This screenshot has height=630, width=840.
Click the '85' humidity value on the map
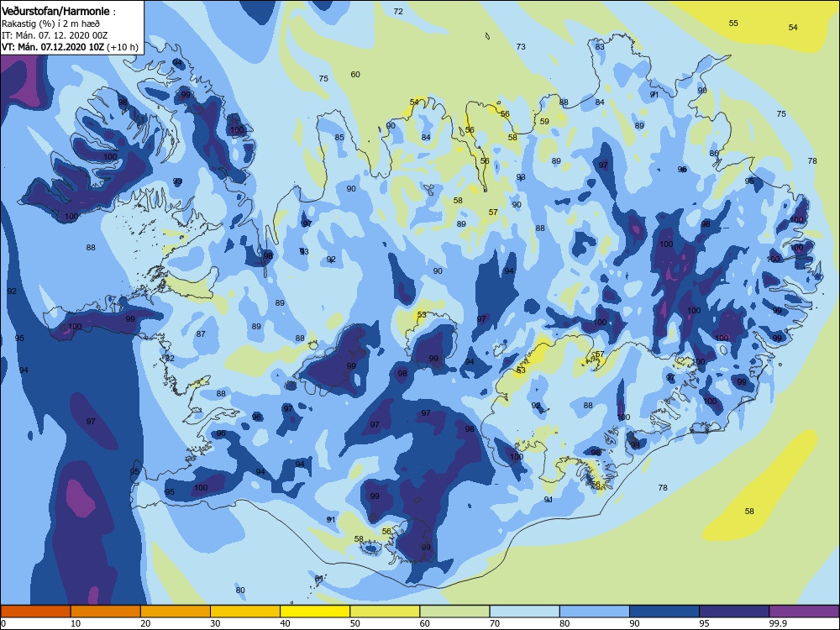(339, 137)
